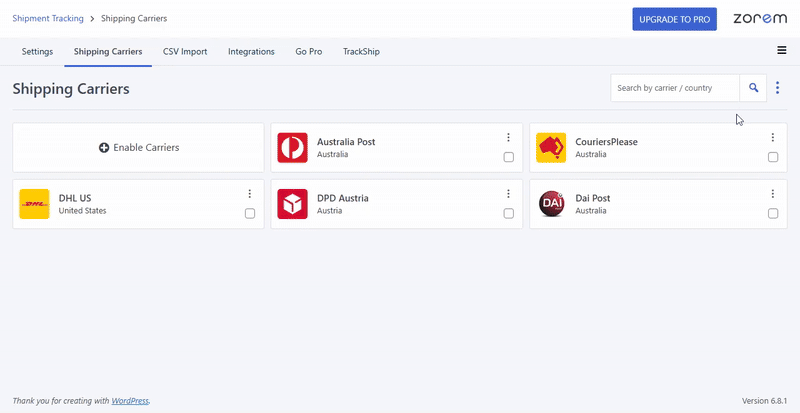The width and height of the screenshot is (800, 413).
Task: Open the Integrations tab
Action: [251, 52]
